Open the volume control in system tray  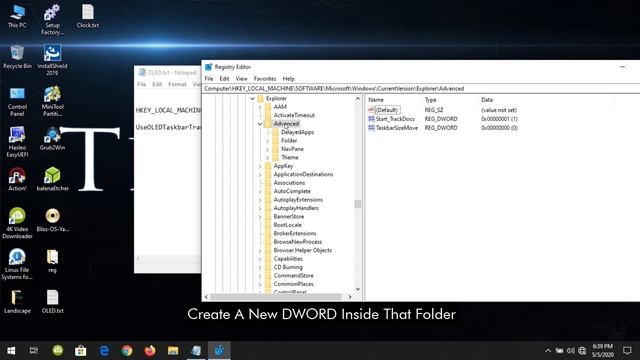pyautogui.click(x=571, y=351)
